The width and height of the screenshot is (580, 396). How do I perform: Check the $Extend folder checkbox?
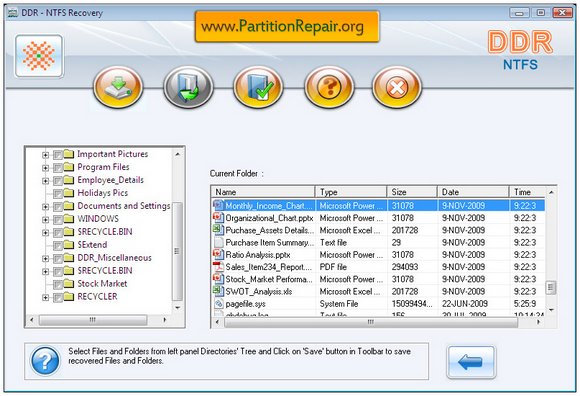point(58,246)
